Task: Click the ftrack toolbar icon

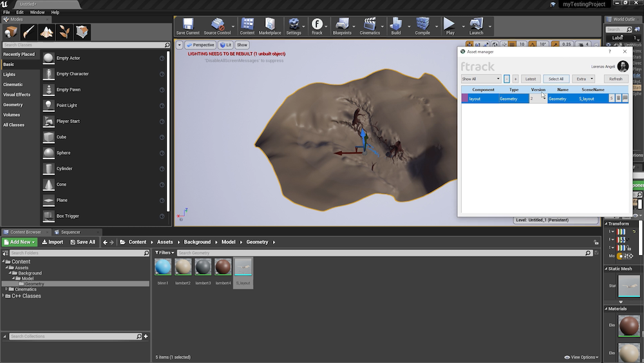Action: [x=317, y=26]
